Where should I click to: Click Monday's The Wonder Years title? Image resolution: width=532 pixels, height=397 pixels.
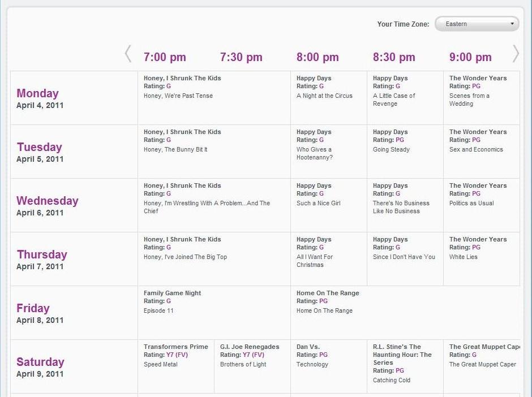click(x=478, y=78)
